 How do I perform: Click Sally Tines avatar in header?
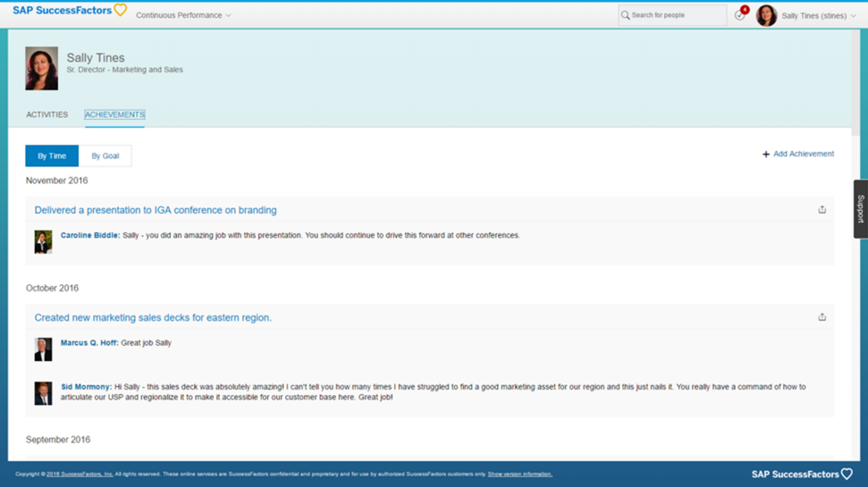(766, 15)
